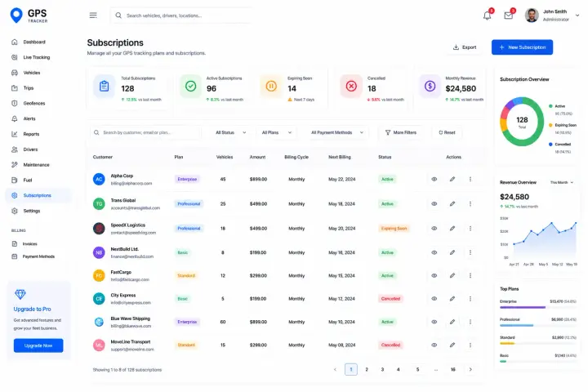Open the This Month revenue dropdown
The image size is (588, 392).
[x=561, y=183]
